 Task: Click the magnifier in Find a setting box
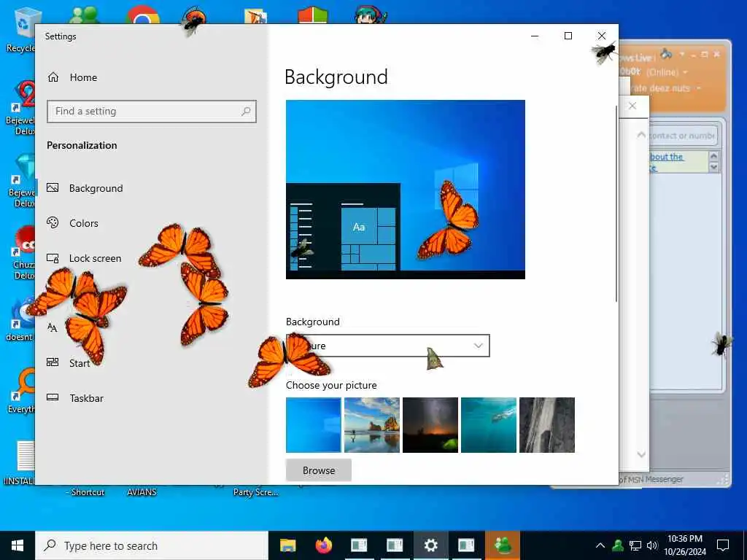[x=246, y=112]
